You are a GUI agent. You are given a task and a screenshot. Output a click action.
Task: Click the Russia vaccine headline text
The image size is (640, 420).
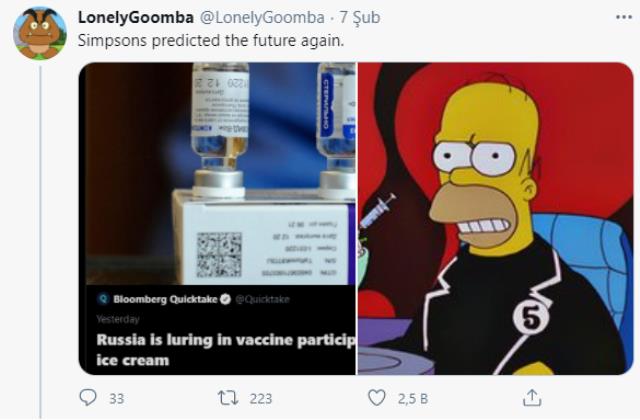(226, 350)
